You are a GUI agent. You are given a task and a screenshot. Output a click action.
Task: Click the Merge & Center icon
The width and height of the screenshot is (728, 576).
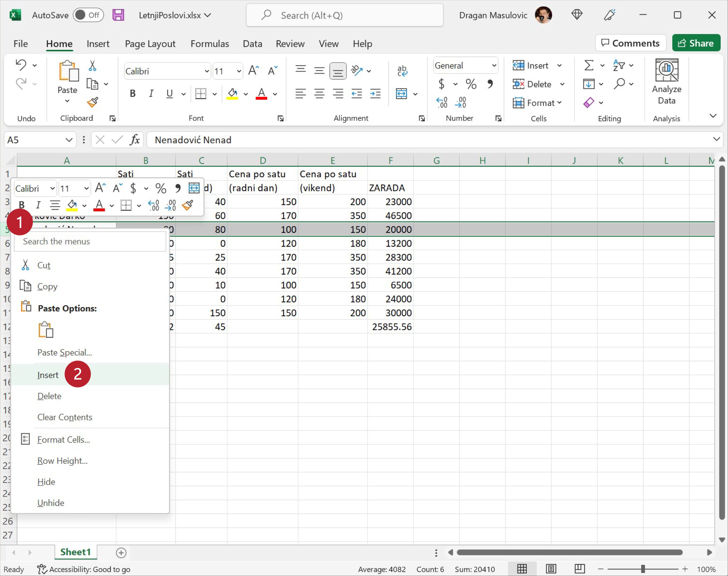click(x=401, y=94)
